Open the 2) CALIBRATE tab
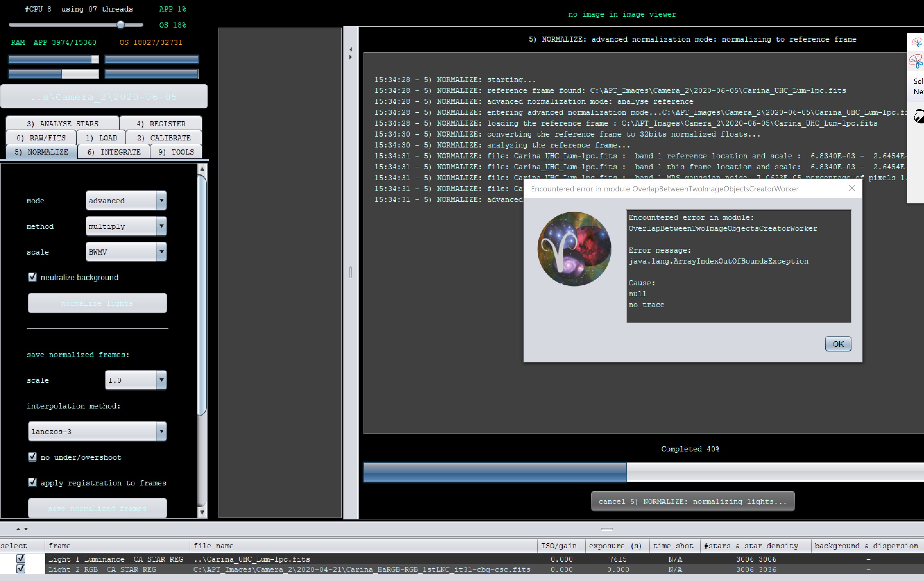The width and height of the screenshot is (924, 581). click(164, 138)
